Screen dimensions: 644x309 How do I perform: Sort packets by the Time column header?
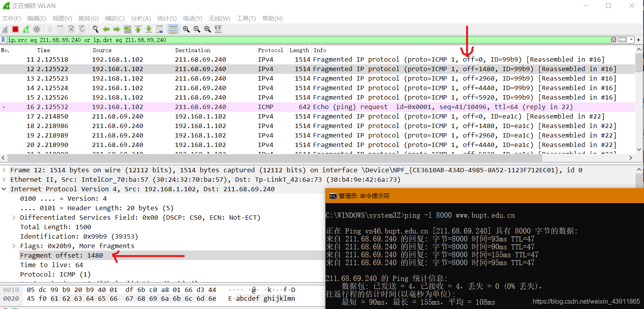click(63, 50)
